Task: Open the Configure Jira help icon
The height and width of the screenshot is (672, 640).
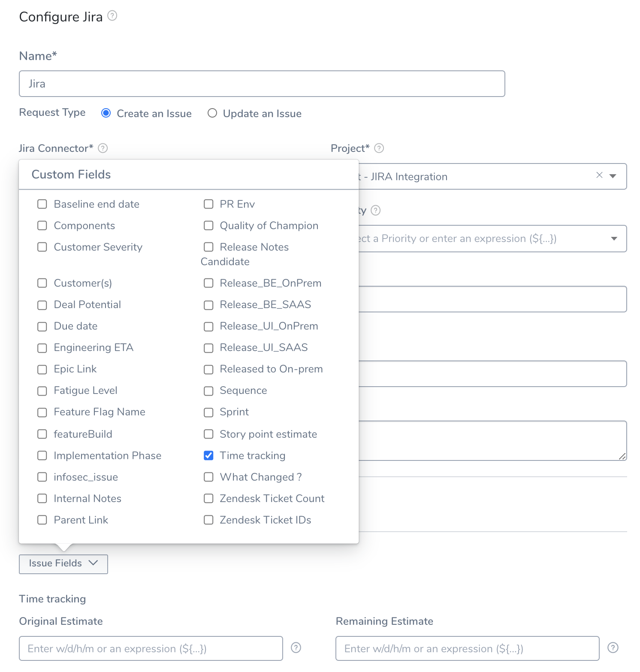Action: click(x=112, y=16)
